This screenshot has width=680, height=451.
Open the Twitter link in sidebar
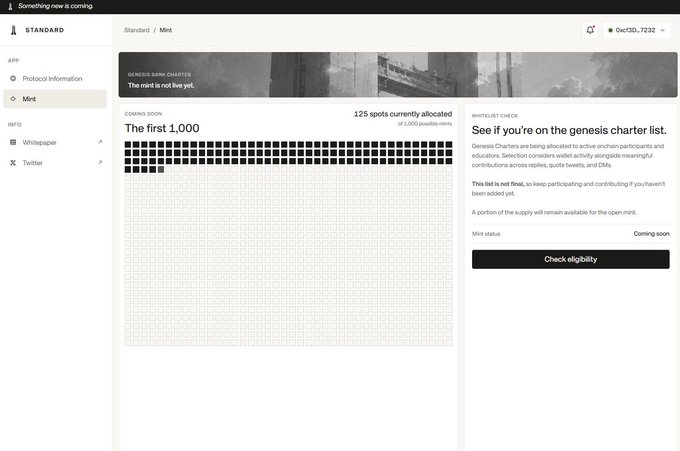coord(55,163)
